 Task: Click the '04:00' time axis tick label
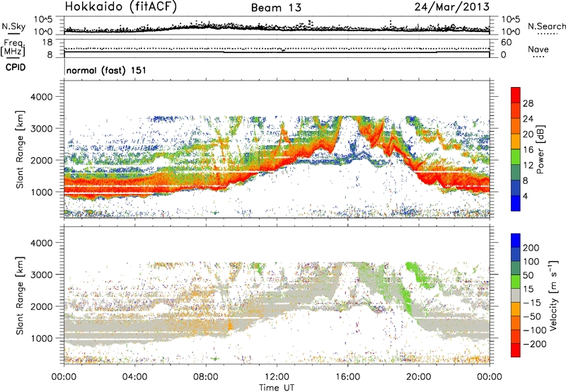(x=135, y=377)
